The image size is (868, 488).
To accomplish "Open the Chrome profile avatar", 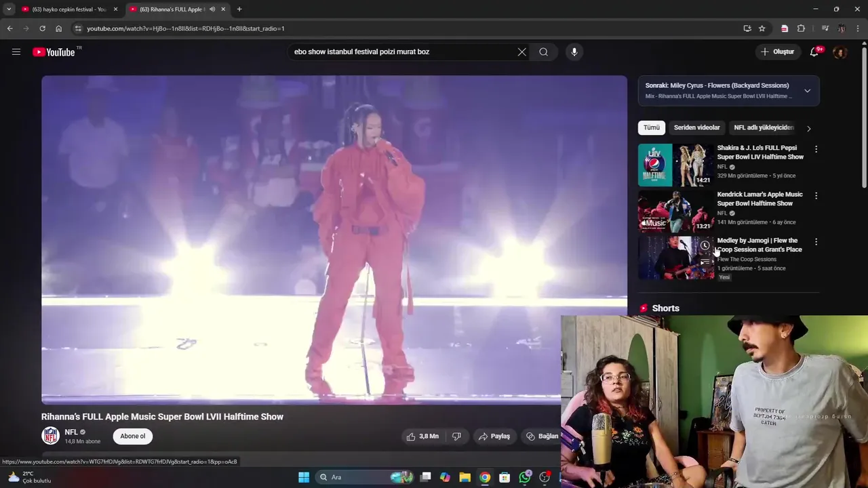I will [842, 28].
